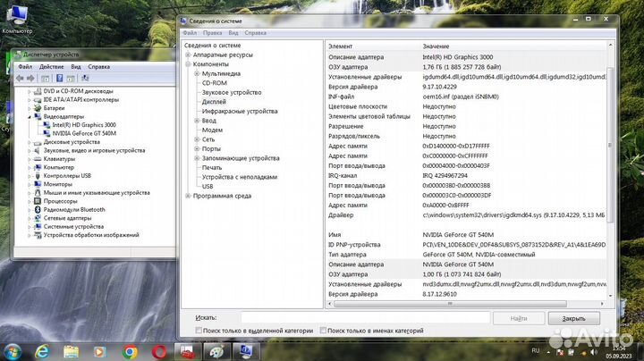Image resolution: width=644 pixels, height=361 pixels.
Task: Open the Компьютер desktop icon
Action: 17,19
